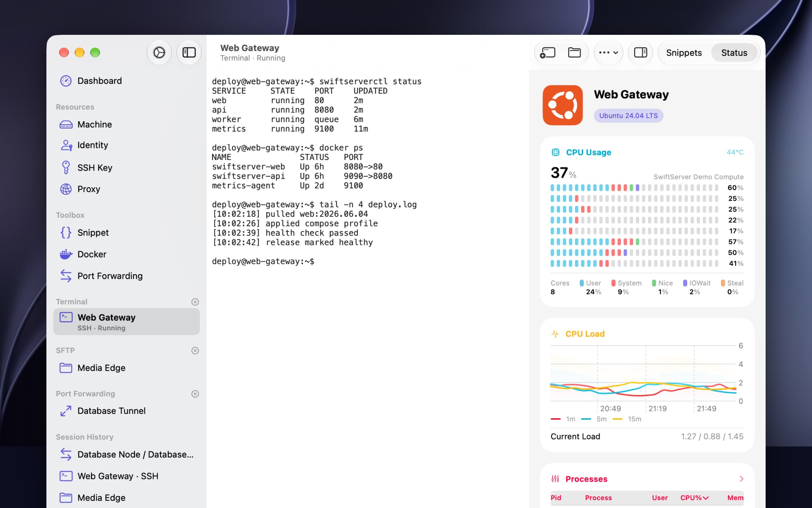Open Snippet in the Toolbox

126,233
